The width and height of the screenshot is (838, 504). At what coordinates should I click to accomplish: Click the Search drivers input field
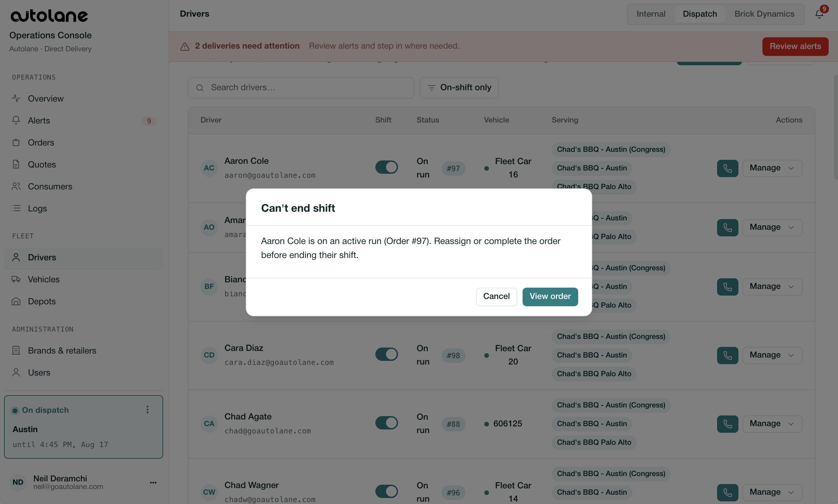301,88
